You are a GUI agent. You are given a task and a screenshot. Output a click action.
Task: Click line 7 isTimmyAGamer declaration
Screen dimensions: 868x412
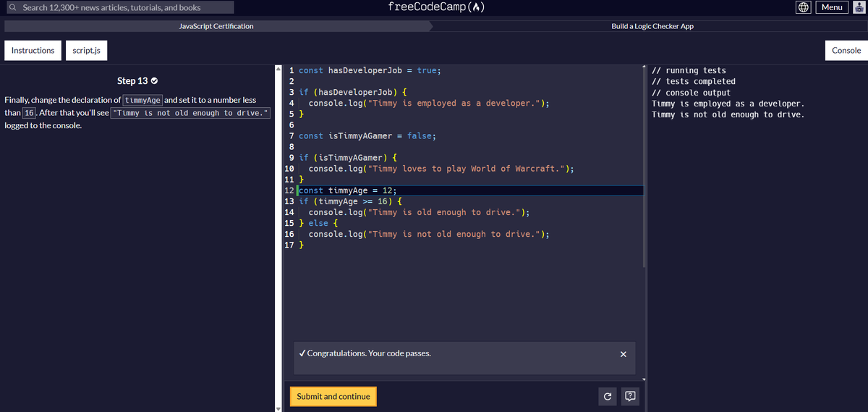367,136
